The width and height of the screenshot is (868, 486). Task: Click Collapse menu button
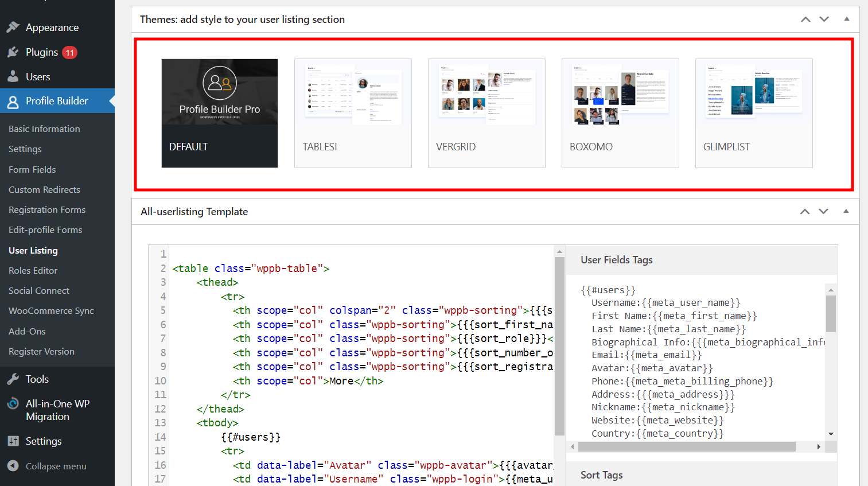point(57,466)
